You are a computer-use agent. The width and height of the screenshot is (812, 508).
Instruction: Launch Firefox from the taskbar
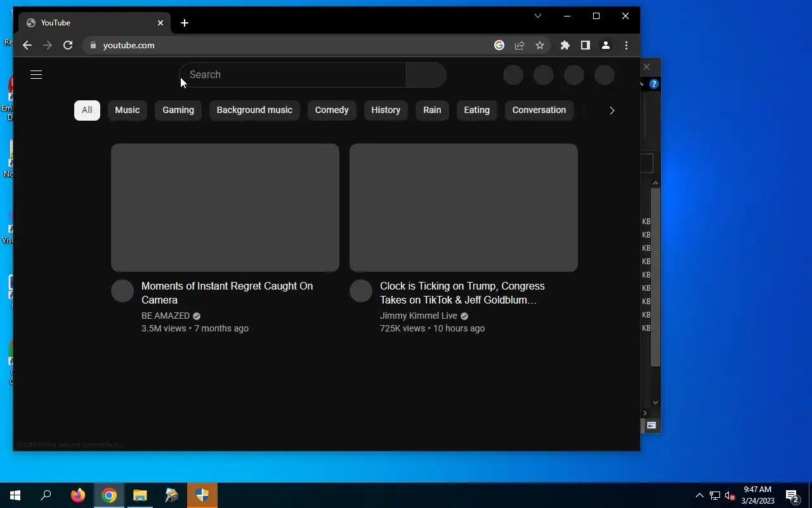point(78,495)
